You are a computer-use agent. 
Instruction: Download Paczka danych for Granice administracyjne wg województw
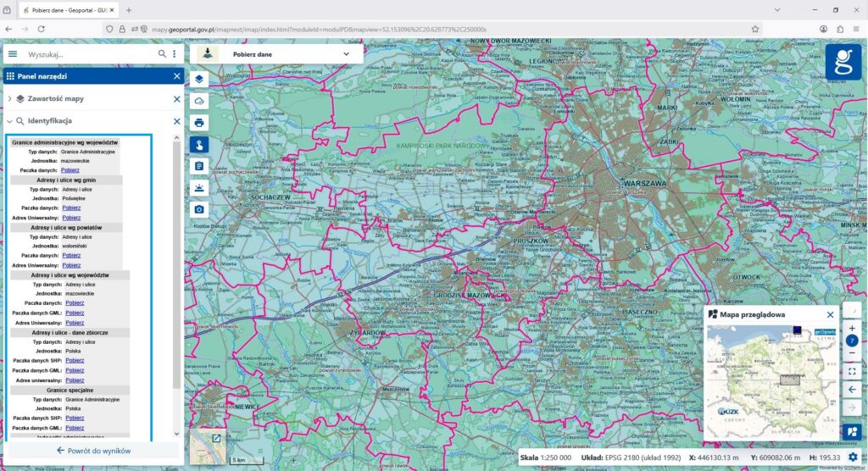pos(70,170)
